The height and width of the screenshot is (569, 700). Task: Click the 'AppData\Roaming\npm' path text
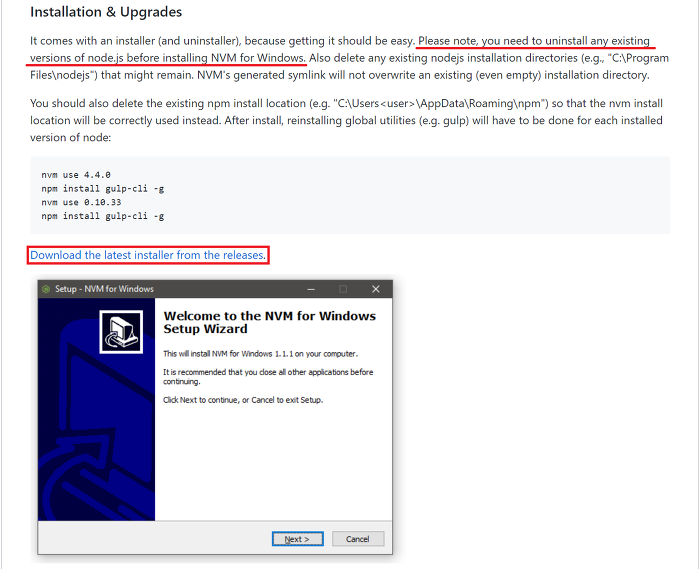click(x=483, y=103)
